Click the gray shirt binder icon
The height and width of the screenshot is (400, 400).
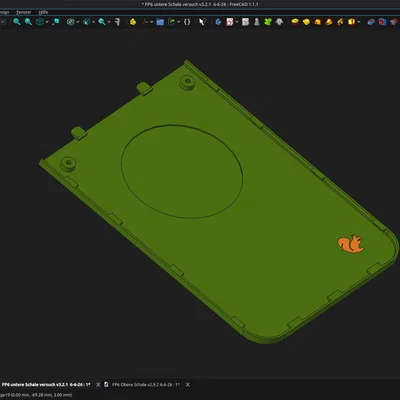279,22
